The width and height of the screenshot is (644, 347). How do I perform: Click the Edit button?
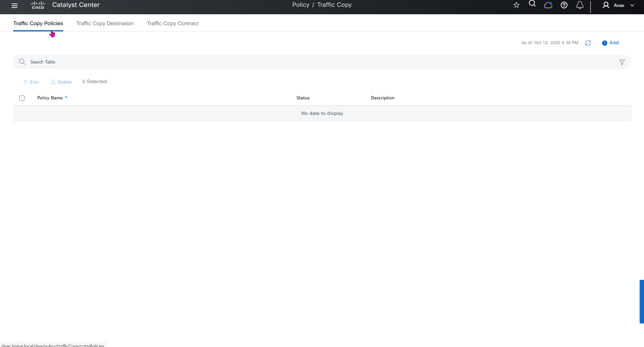click(x=31, y=82)
